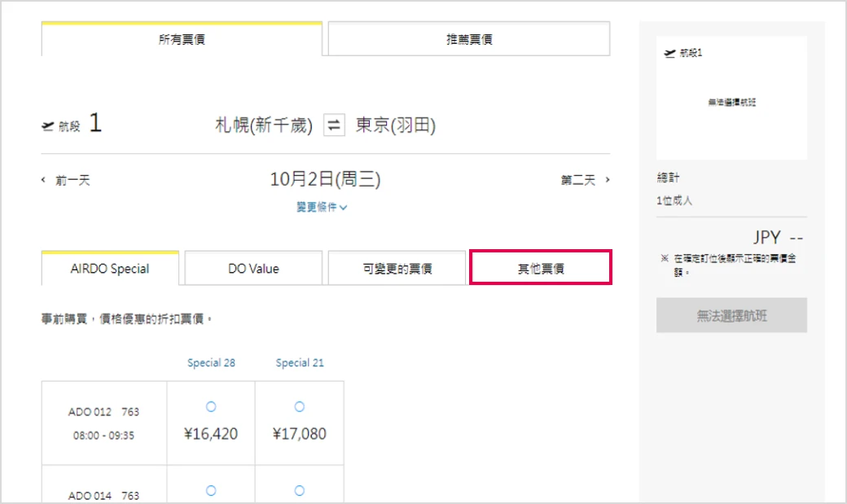This screenshot has width=847, height=504.
Task: Select Special 21 fare for ADO 012
Action: pyautogui.click(x=299, y=407)
